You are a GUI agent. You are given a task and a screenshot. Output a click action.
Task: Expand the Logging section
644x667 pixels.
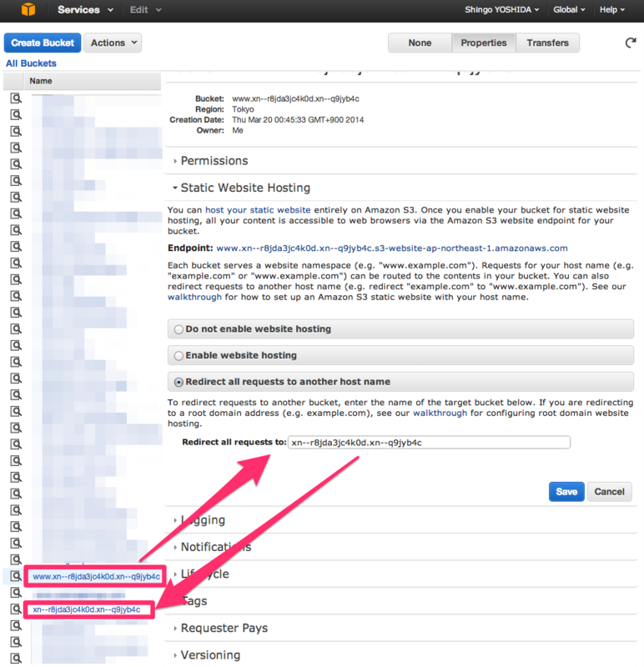(x=199, y=519)
